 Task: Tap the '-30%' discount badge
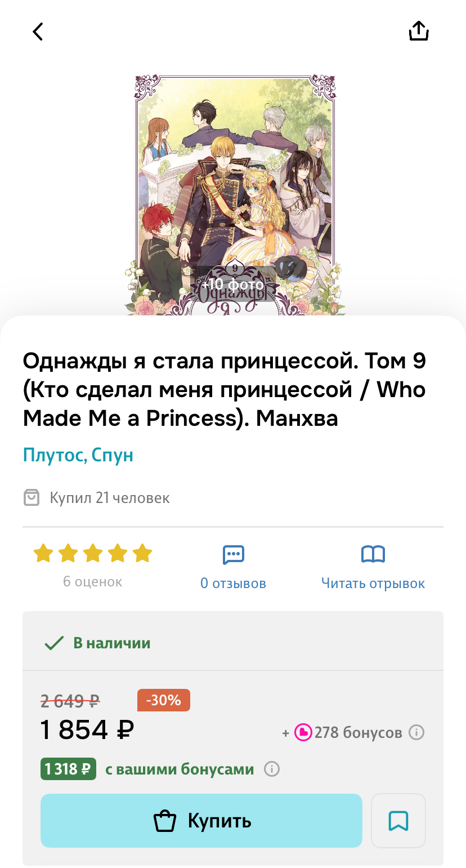pos(164,700)
